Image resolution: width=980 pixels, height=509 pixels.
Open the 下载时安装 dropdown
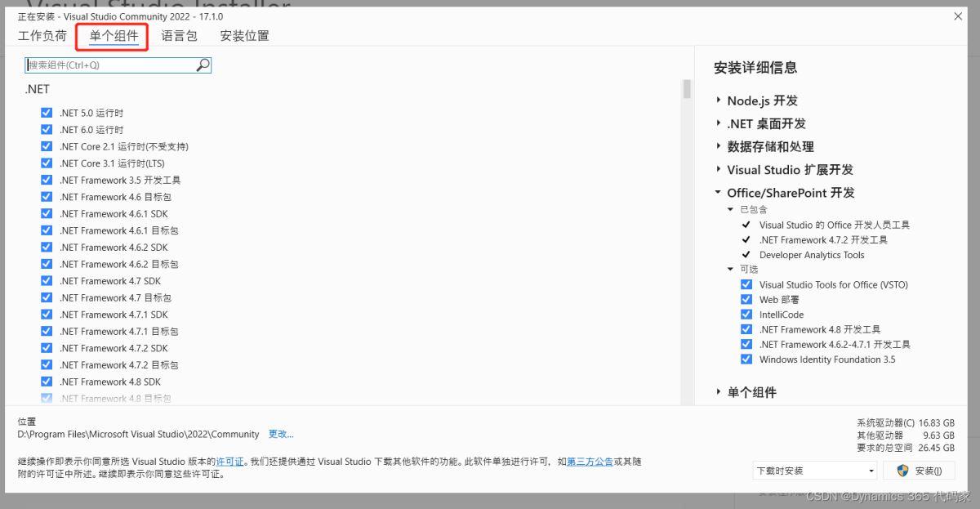click(815, 471)
